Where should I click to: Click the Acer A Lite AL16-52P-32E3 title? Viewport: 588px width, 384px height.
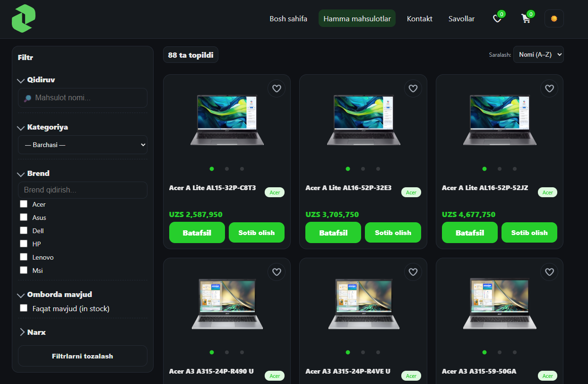[x=348, y=188]
